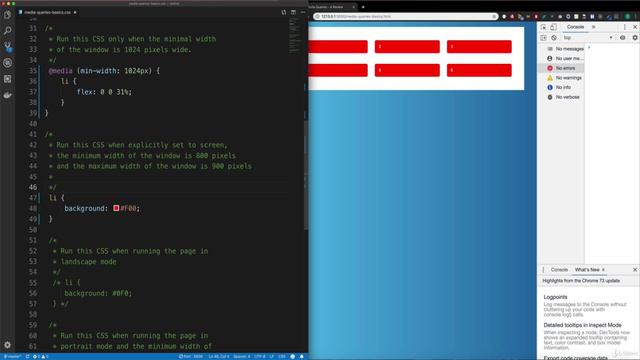Open the Debug view in activity bar
This screenshot has width=640, height=360.
7,62
